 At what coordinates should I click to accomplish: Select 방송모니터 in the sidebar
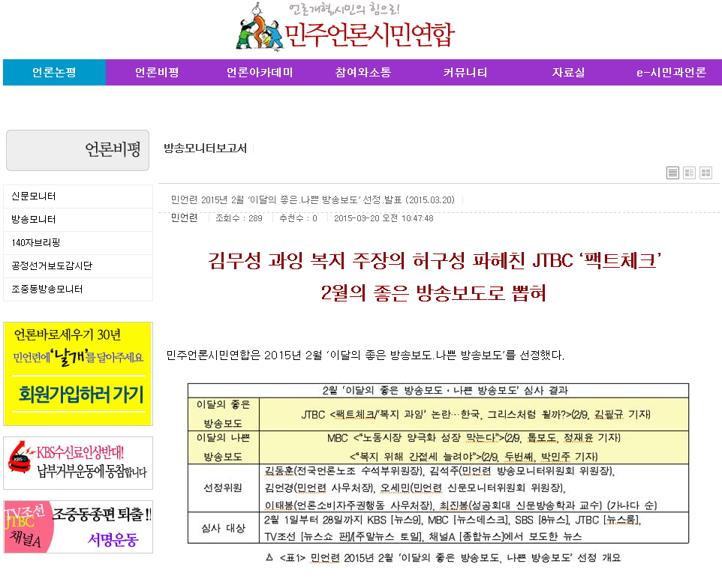pos(34,220)
